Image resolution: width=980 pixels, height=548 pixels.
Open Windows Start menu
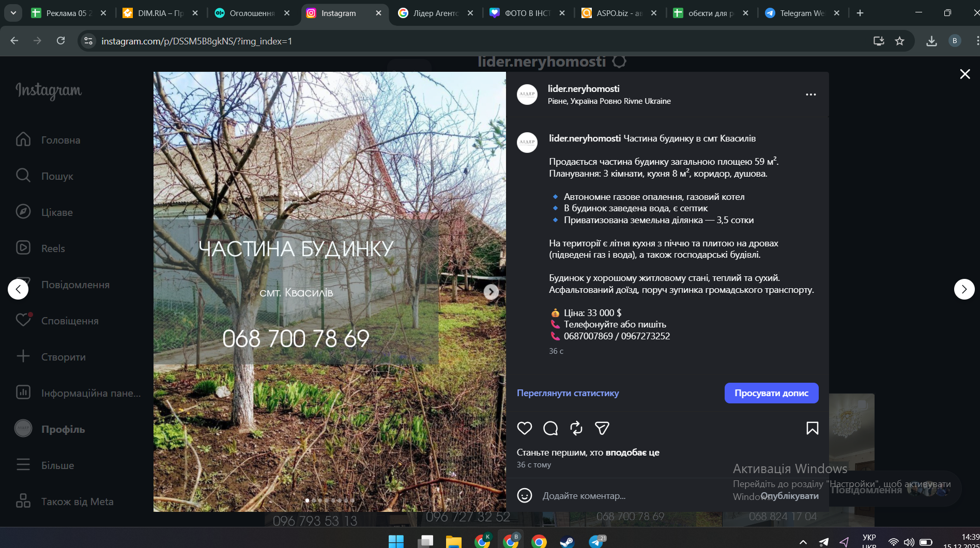click(396, 541)
